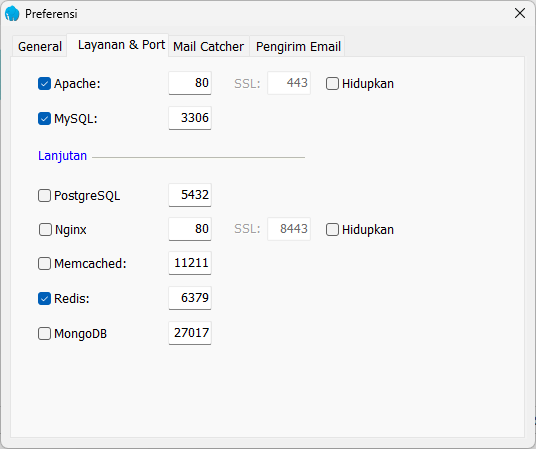Click the MySQL port field 3306
536x449 pixels.
click(190, 118)
